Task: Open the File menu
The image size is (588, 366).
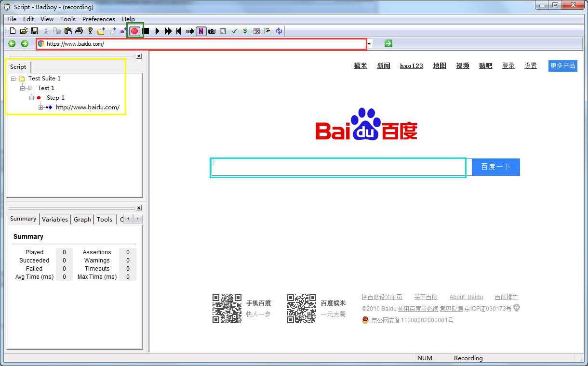Action: [x=12, y=19]
